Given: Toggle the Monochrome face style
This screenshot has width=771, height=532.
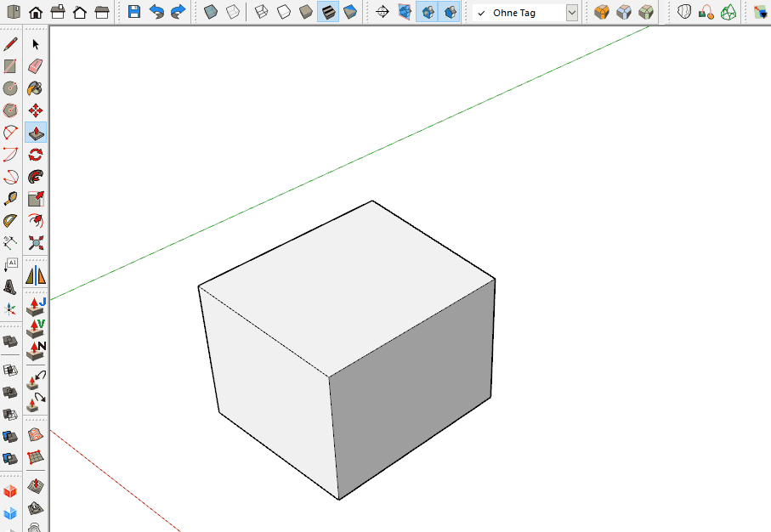Looking at the screenshot, I should [350, 12].
